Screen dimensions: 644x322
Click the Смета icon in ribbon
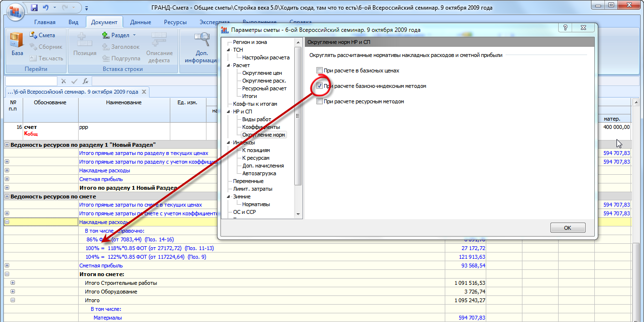(34, 35)
